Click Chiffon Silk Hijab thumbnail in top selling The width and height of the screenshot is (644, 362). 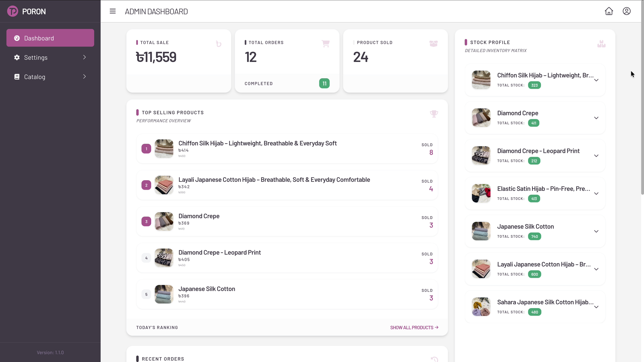coord(164,149)
